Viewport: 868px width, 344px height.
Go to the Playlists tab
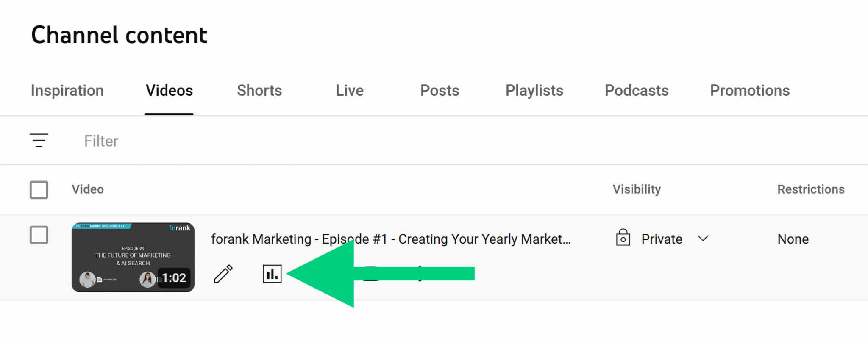click(534, 90)
